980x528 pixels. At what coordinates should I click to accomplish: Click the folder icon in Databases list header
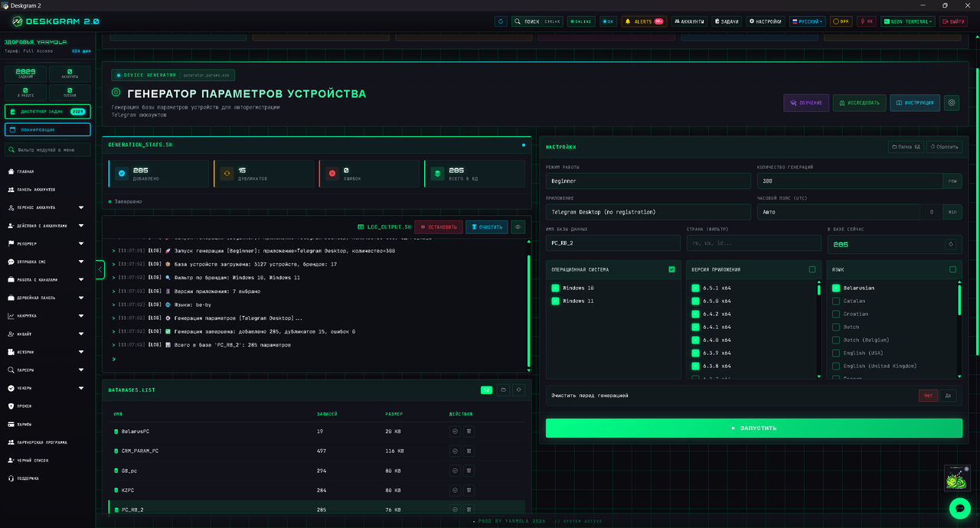coord(503,389)
